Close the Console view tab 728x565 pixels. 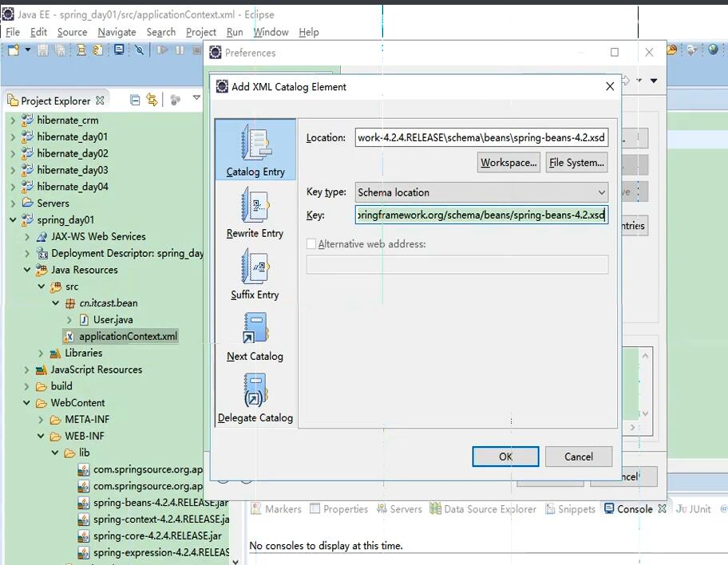[662, 509]
